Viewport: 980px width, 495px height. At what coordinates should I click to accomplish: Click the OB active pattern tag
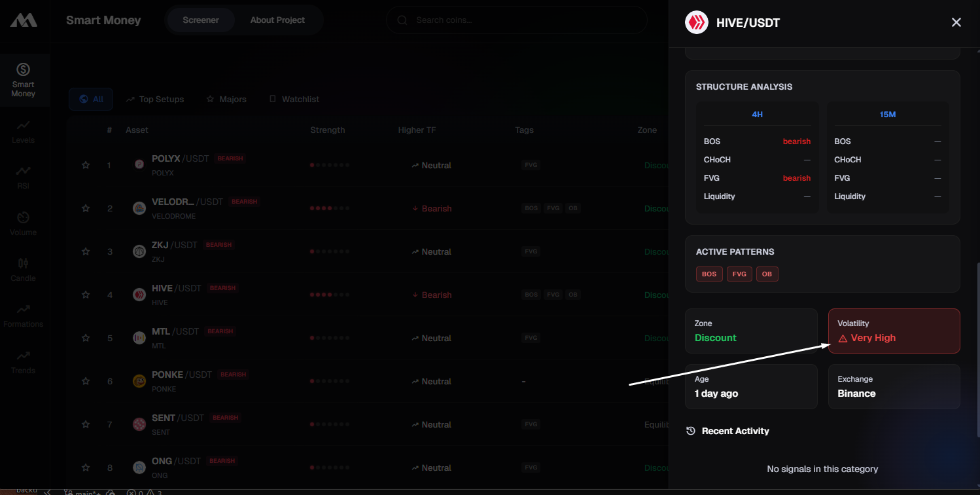click(767, 274)
